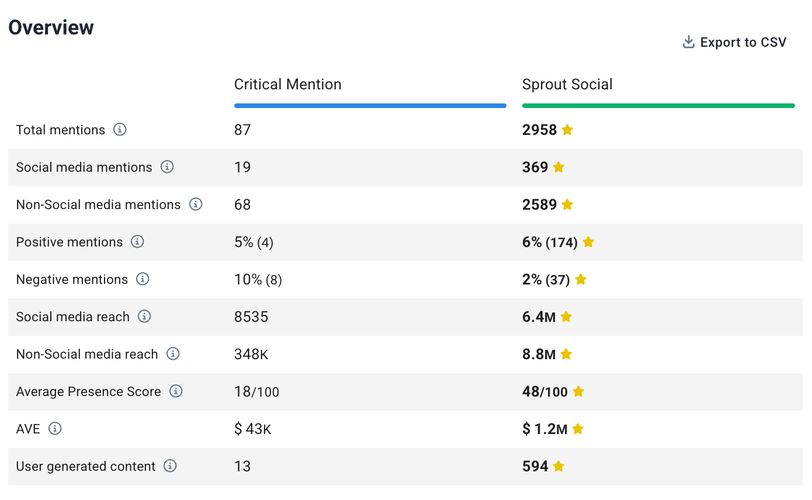The height and width of the screenshot is (500, 812).
Task: Click the 6% (174) positive value
Action: [550, 242]
